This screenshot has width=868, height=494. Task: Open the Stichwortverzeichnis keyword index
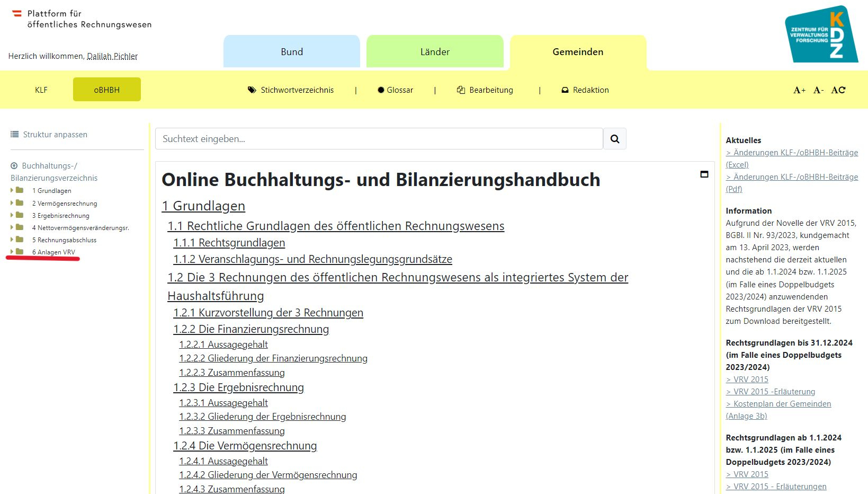click(x=291, y=90)
